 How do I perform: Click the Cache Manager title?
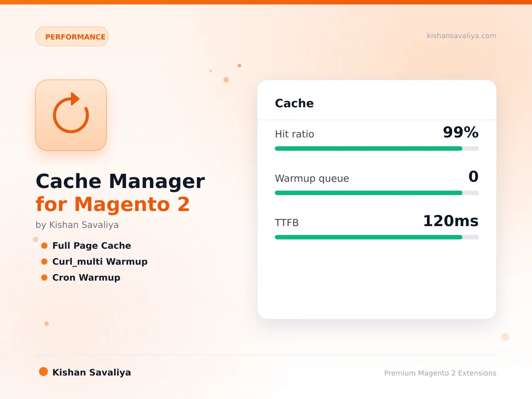(120, 181)
